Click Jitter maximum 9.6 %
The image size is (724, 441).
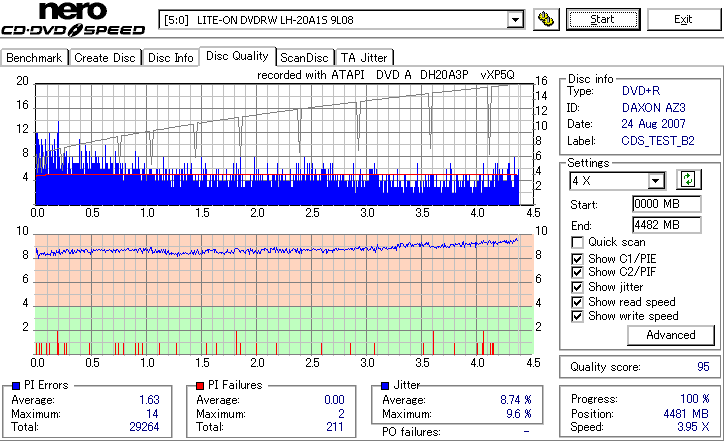pyautogui.click(x=519, y=413)
